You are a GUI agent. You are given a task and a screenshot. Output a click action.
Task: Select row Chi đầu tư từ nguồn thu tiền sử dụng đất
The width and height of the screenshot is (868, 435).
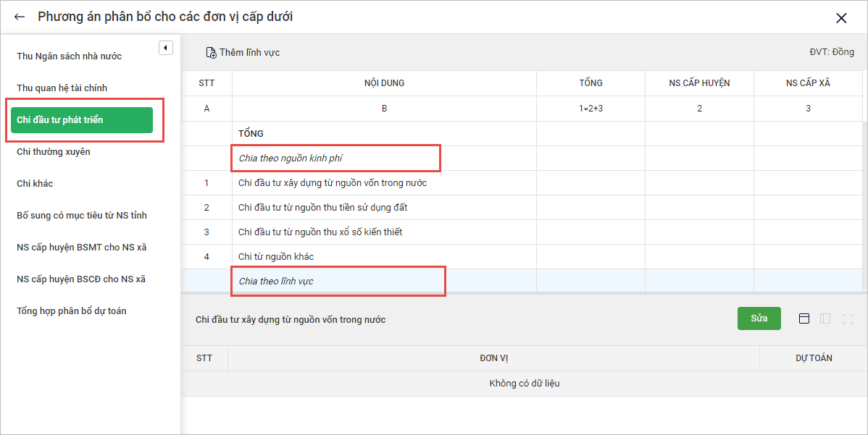pos(323,208)
